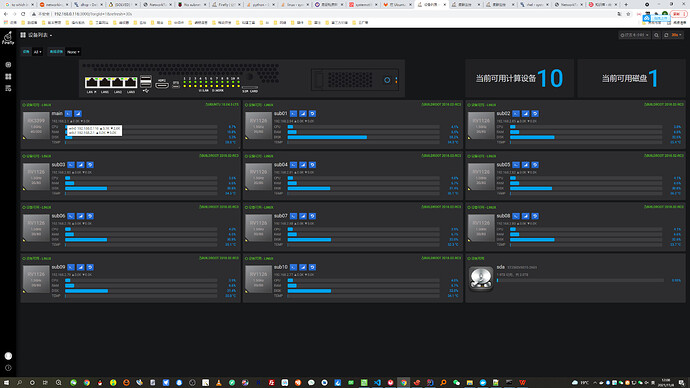Open terminal for sub01 device

pos(294,113)
